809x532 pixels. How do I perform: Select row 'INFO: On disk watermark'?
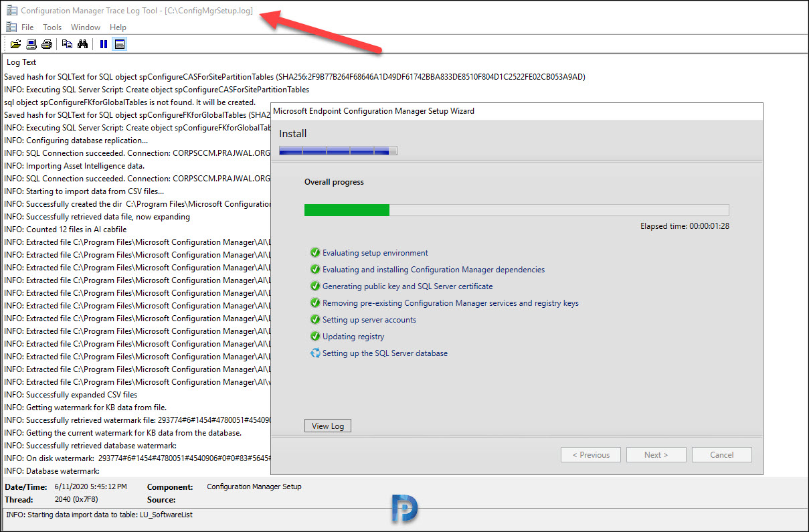click(x=137, y=458)
